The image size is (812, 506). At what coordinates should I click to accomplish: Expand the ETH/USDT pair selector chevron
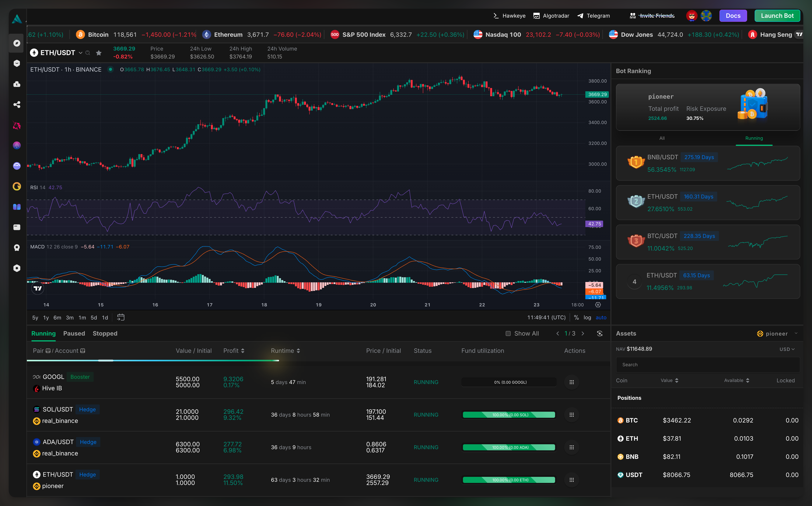click(x=81, y=53)
